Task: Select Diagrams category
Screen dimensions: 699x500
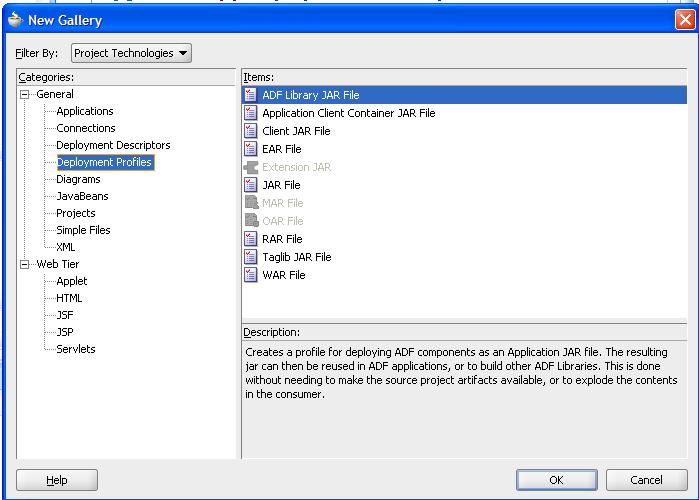Action: (78, 179)
